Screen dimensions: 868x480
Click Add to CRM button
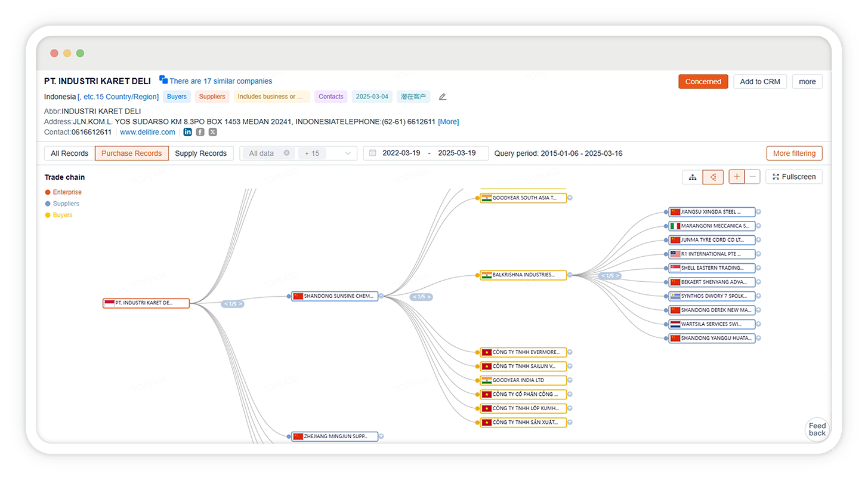point(760,82)
